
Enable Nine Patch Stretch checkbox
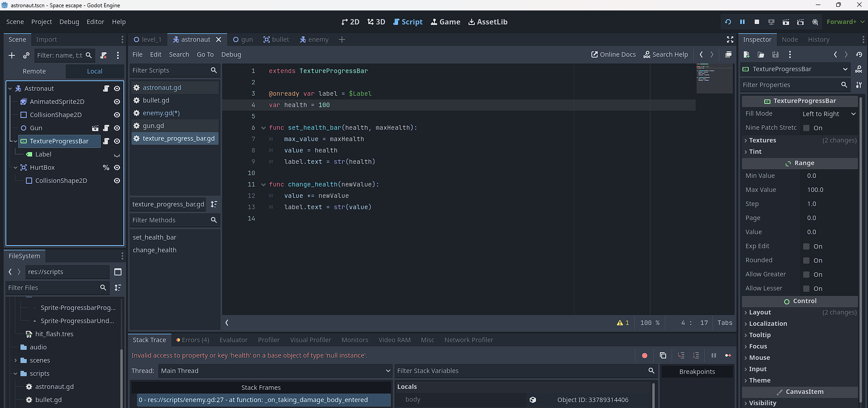pos(806,128)
